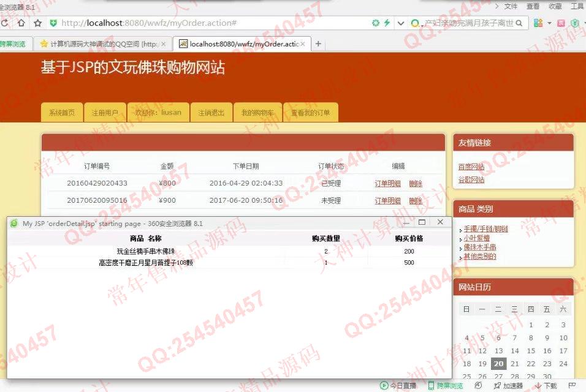
Task: Delete order 20160429020433 via 删除 link
Action: pos(415,183)
